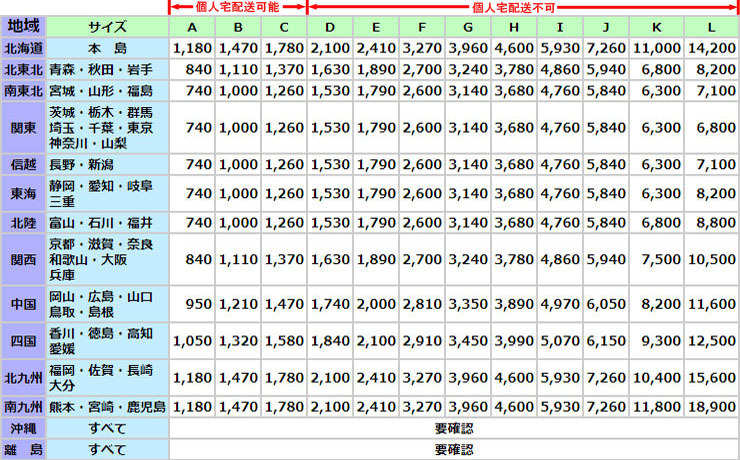Viewport: 740px width, 460px height.
Task: Select the 関東 region row header
Action: point(23,127)
